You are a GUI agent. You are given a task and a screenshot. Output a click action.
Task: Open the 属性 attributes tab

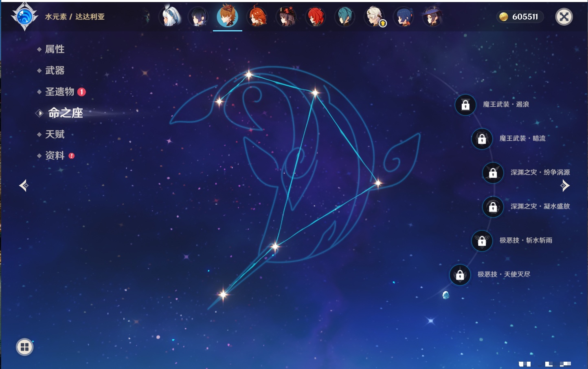point(55,49)
